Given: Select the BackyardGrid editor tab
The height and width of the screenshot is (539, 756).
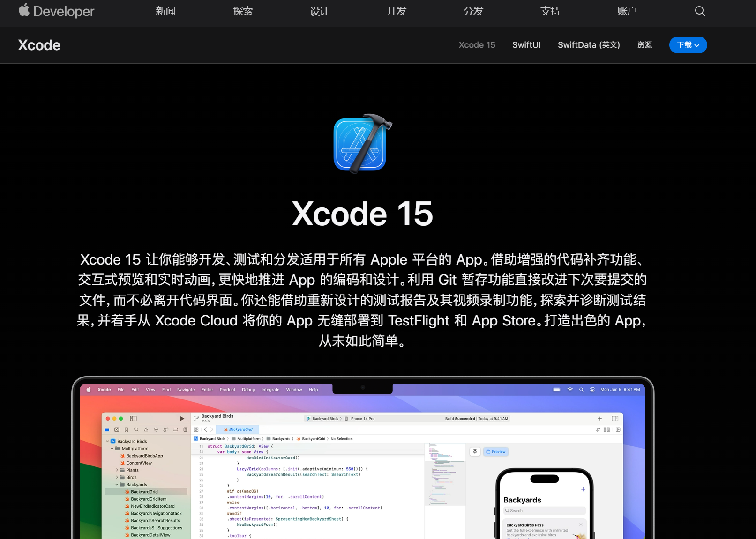Looking at the screenshot, I should (x=238, y=429).
